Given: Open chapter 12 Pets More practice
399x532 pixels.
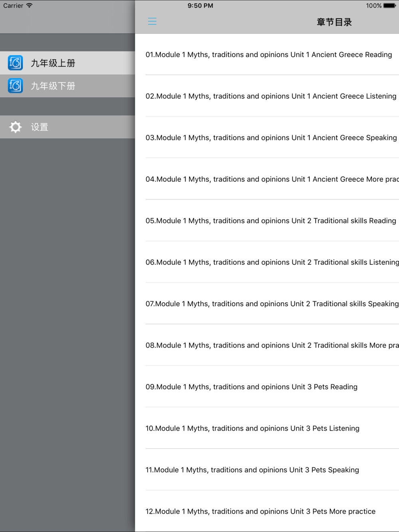Looking at the screenshot, I should pos(272,511).
